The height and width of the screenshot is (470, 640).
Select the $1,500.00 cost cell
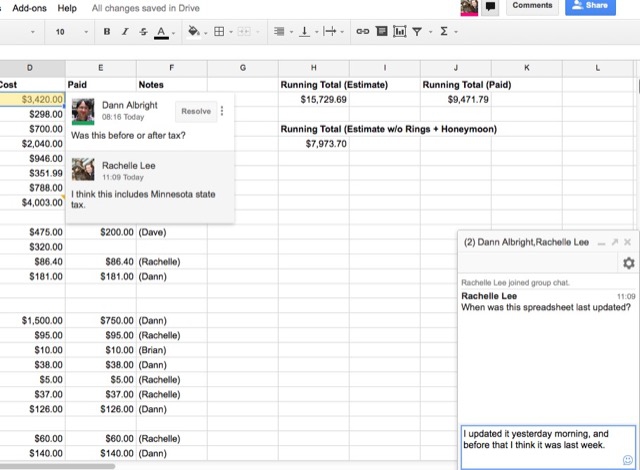[32, 321]
